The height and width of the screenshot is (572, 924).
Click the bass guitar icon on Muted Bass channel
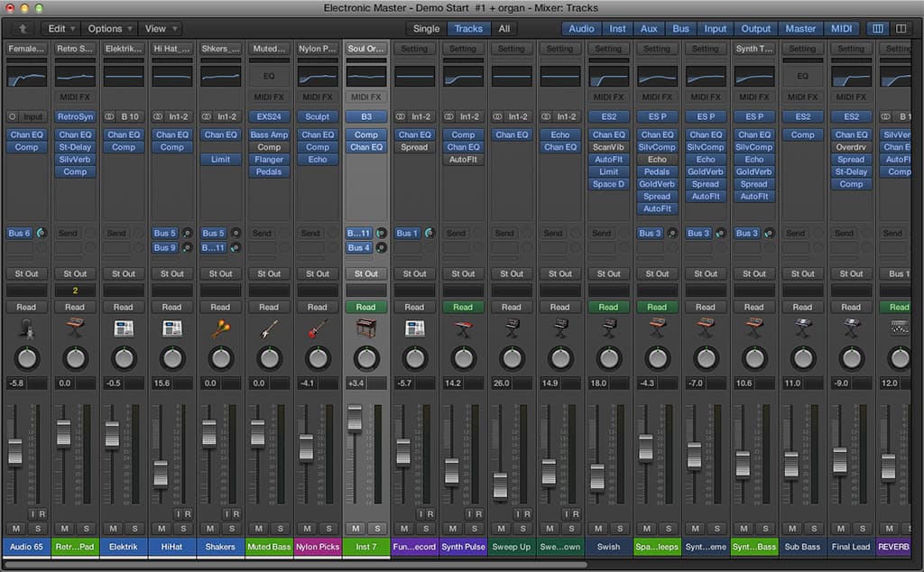click(x=269, y=328)
